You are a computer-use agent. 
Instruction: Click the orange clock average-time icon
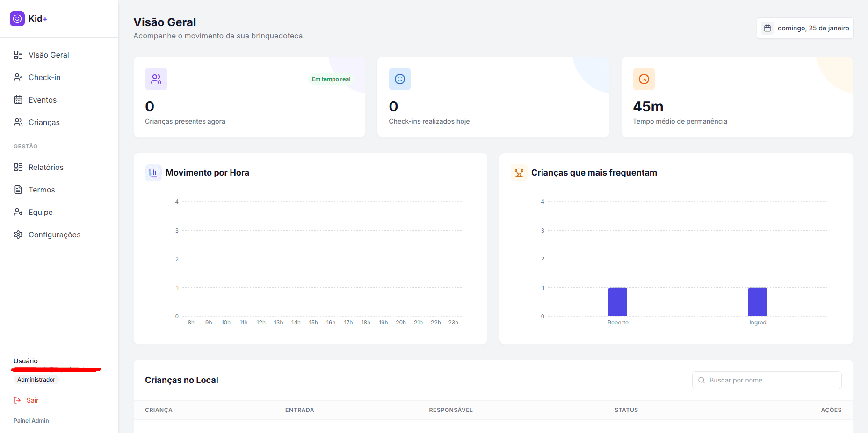coord(644,79)
